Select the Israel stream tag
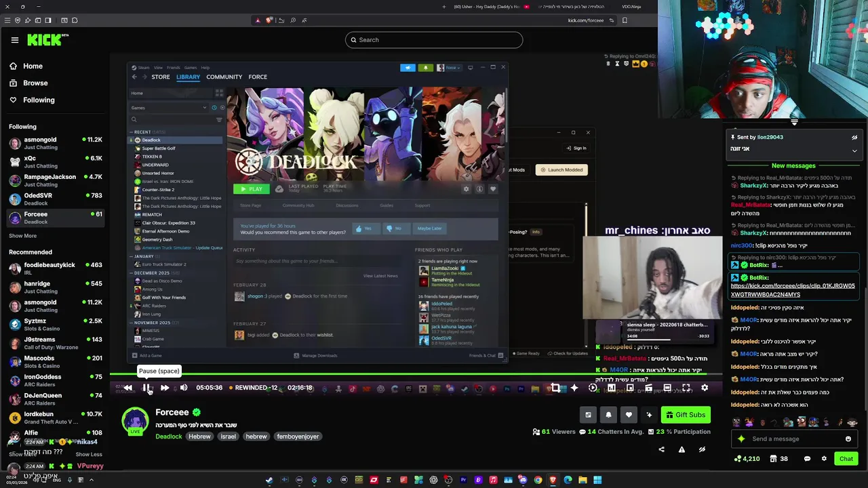Screen dimensions: 868x488 (228, 436)
